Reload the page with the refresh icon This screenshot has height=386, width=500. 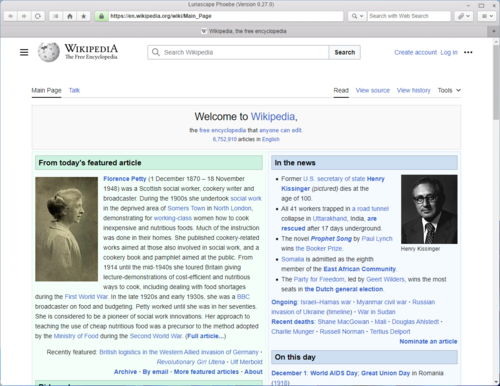[38, 16]
